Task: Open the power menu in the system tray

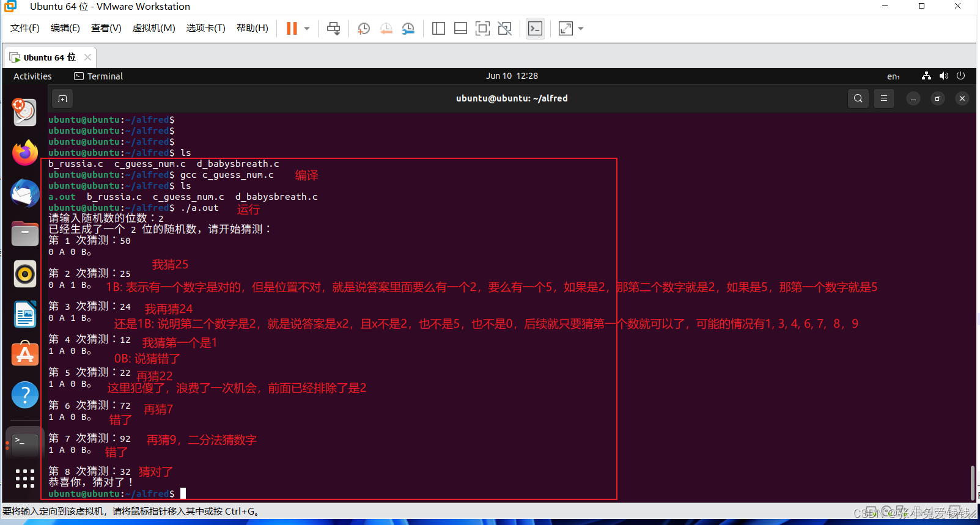Action: click(961, 76)
